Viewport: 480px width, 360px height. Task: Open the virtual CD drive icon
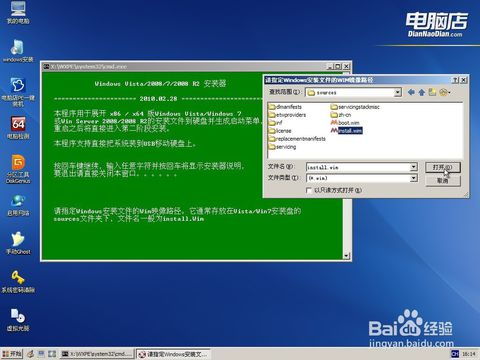click(18, 319)
